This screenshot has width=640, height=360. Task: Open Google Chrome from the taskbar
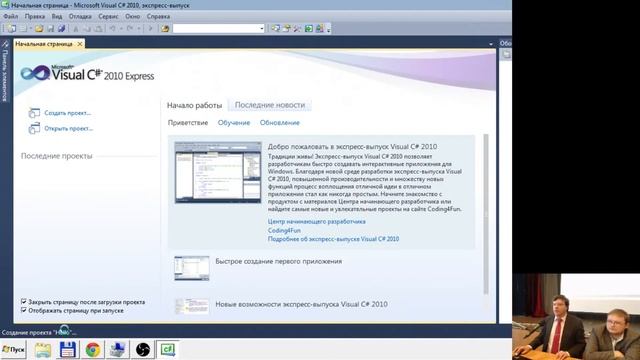click(x=93, y=350)
